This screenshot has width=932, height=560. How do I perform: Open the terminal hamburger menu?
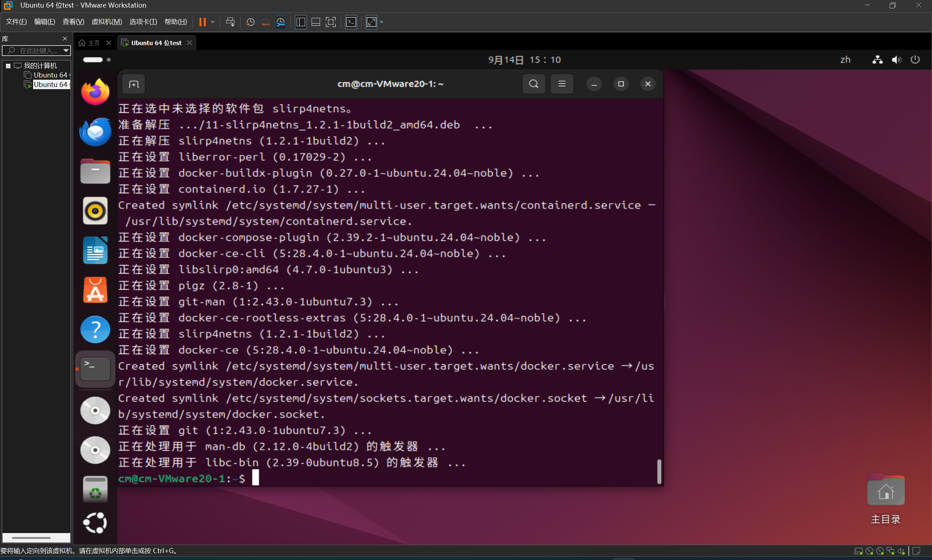562,84
